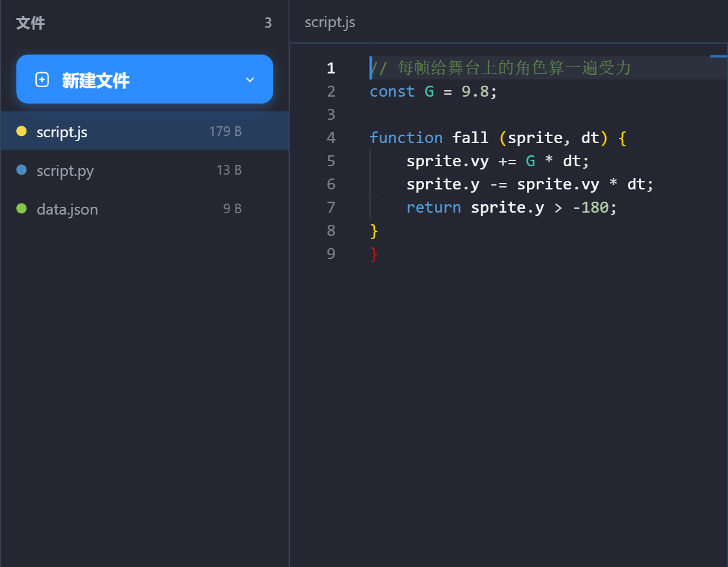The width and height of the screenshot is (728, 567).
Task: Place cursor in the Chinese comment line
Action: [x=500, y=68]
